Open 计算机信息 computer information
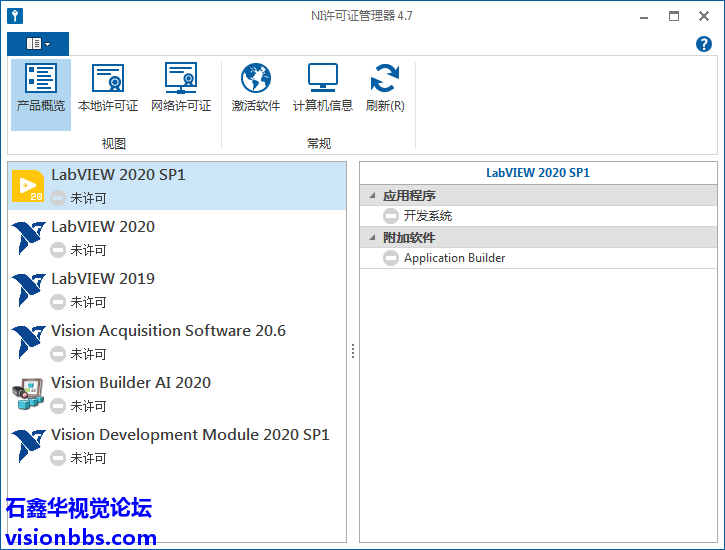 [x=322, y=80]
